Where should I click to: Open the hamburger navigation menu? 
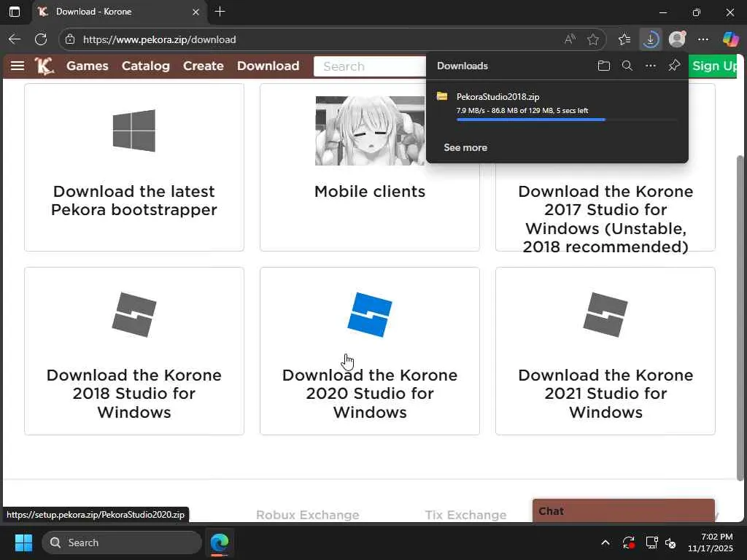18,66
